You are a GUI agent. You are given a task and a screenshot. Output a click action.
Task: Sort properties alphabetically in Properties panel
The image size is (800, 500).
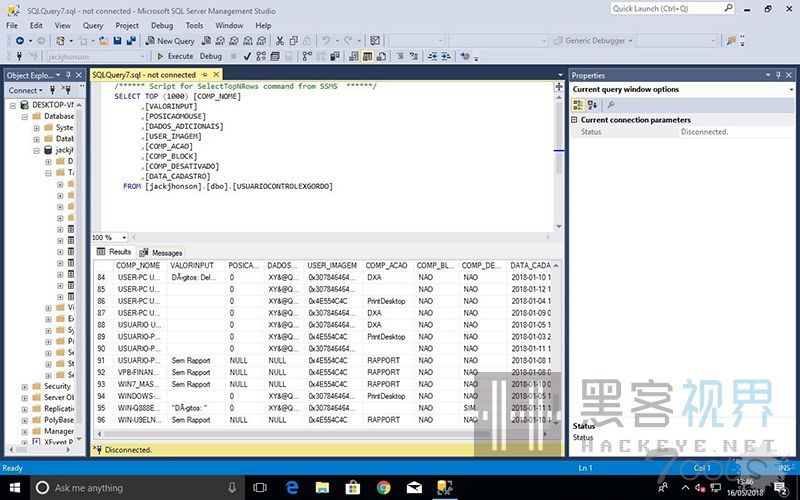[x=594, y=105]
